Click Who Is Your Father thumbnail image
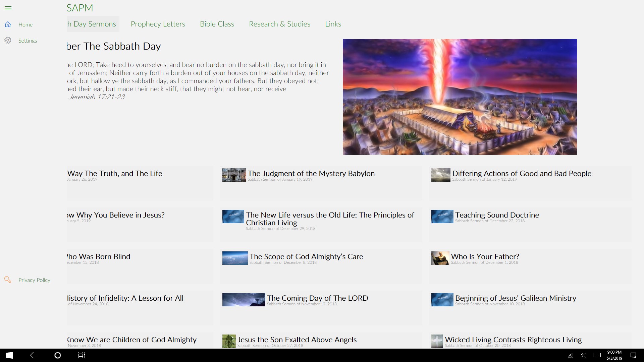644x362 pixels. [x=440, y=258]
